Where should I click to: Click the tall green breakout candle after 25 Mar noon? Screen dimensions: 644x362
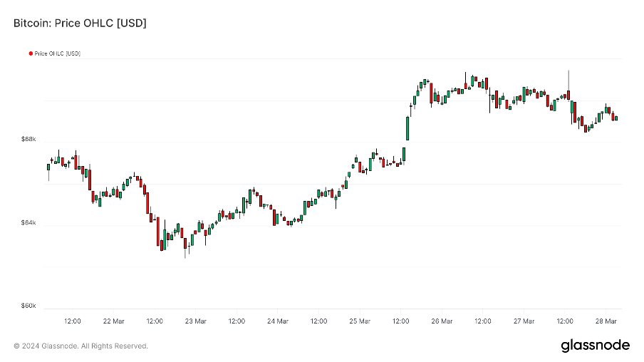tap(408, 128)
